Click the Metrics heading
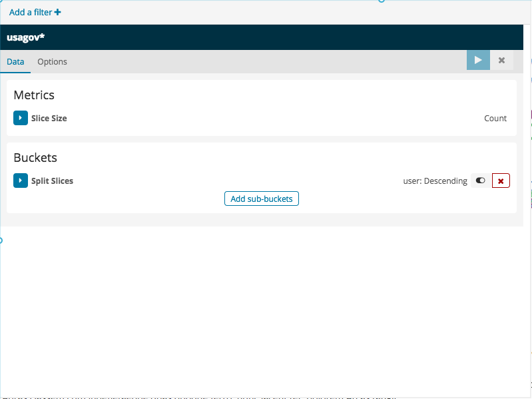 [x=34, y=95]
